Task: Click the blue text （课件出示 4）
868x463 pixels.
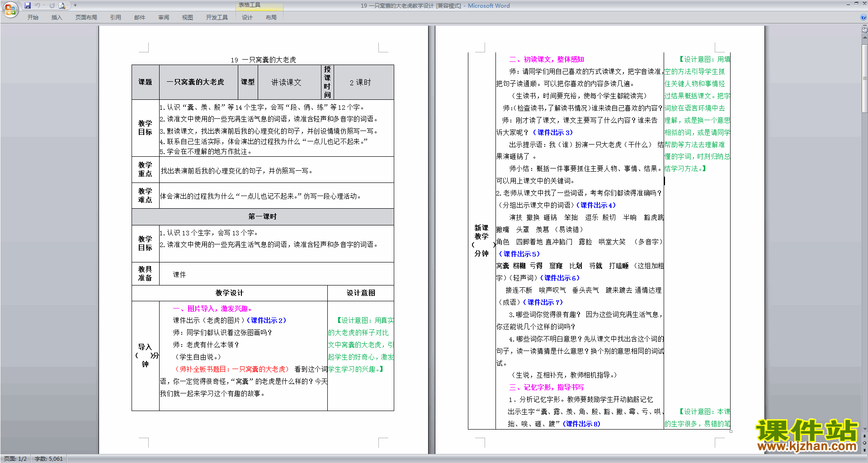Action: (x=596, y=205)
